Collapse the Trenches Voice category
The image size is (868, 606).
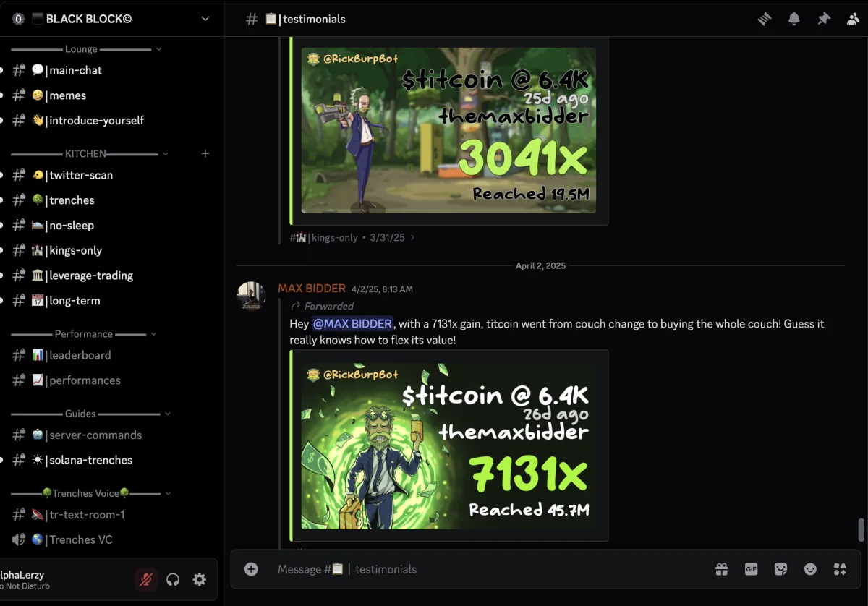pyautogui.click(x=91, y=493)
